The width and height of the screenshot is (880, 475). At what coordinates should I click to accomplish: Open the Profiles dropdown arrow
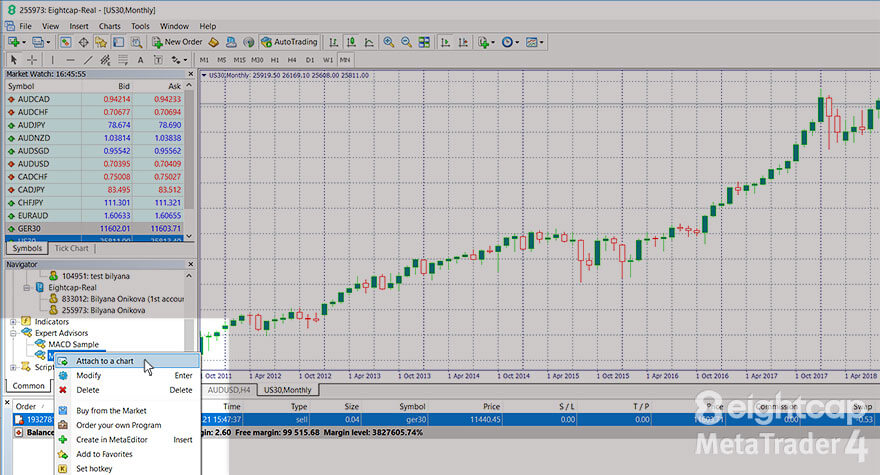click(48, 43)
